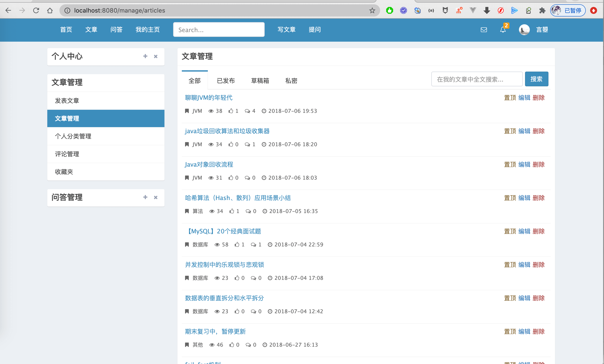Open the browser extensions puzzle icon
Image resolution: width=604 pixels, height=364 pixels.
pos(542,10)
